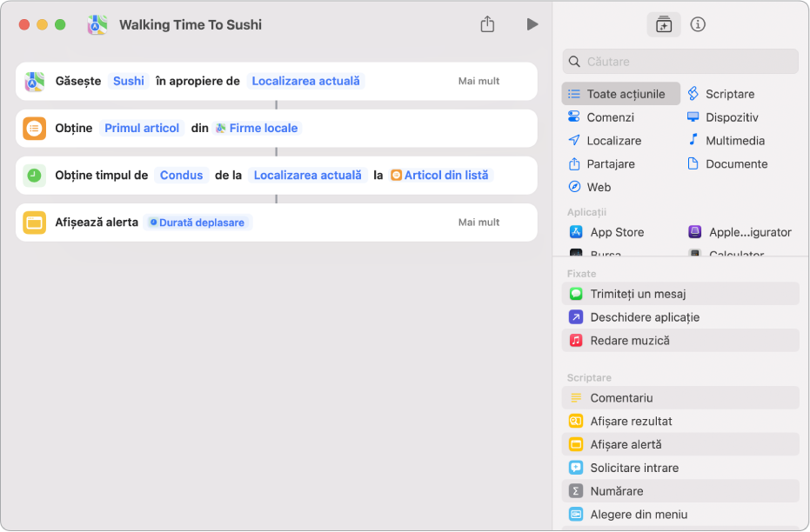Focus the Căutare search field
Screen dimensions: 810x532
point(680,62)
